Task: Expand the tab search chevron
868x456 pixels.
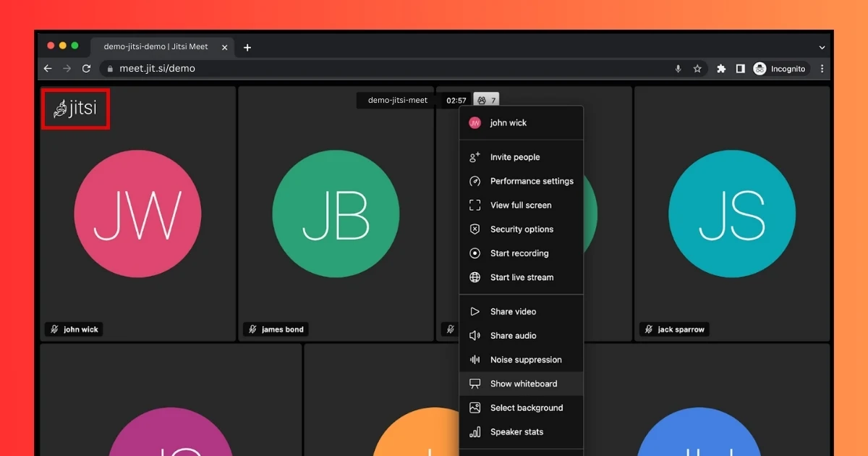Action: (822, 47)
